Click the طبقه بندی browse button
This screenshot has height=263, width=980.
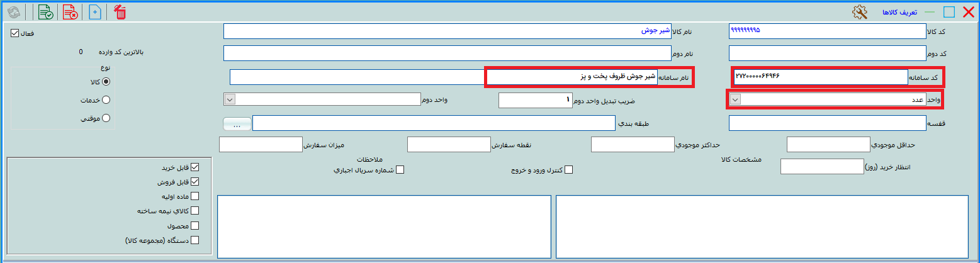[x=237, y=123]
